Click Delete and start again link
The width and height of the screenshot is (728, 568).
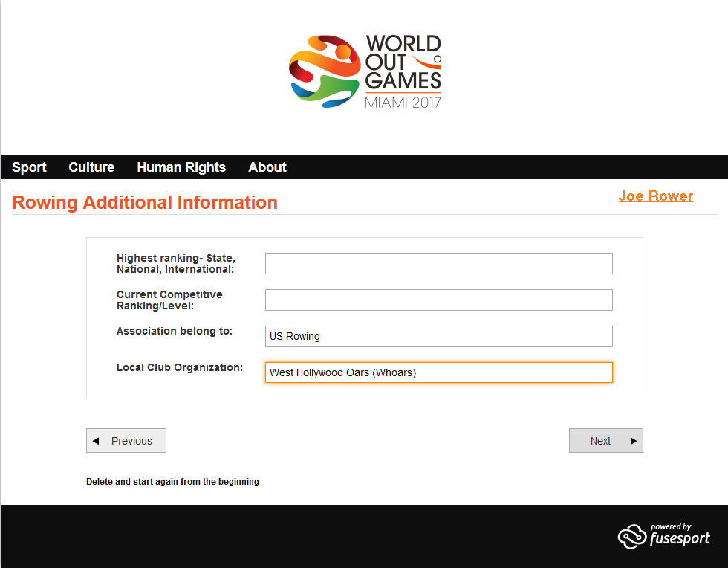pos(172,482)
